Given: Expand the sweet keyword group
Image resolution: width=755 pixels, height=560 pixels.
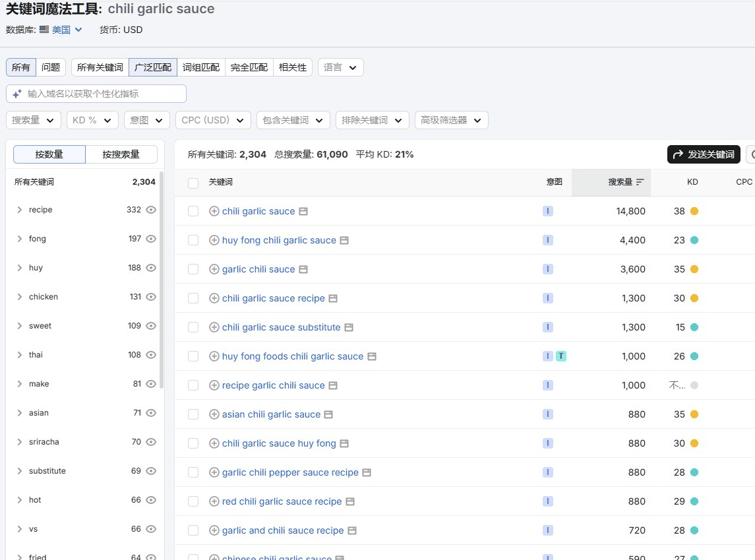Looking at the screenshot, I should pyautogui.click(x=20, y=326).
